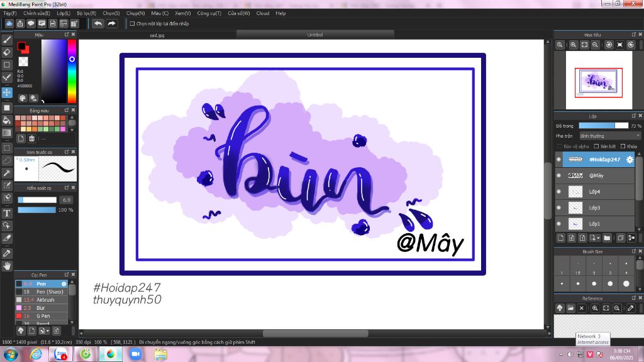Select the Brush tool in the left toolbar
The height and width of the screenshot is (362, 644).
(x=6, y=40)
